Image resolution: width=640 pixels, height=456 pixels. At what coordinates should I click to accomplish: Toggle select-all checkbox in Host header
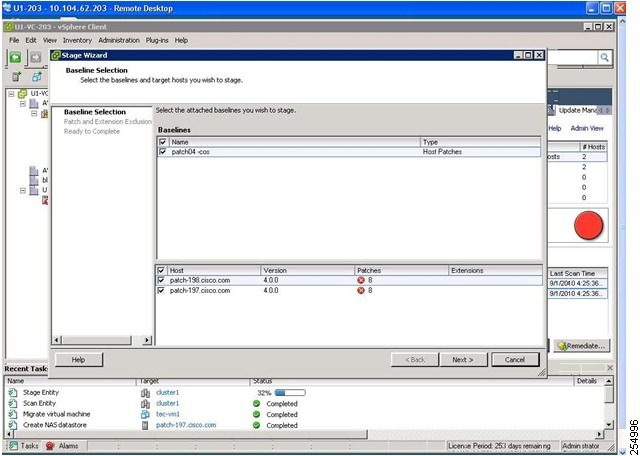(161, 270)
